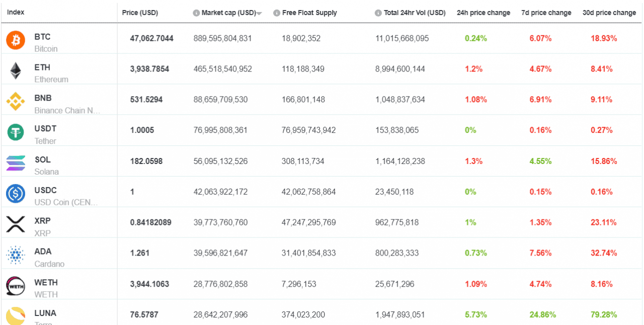Click the Terra LUNA icon
Image resolution: width=644 pixels, height=325 pixels.
pos(15,314)
